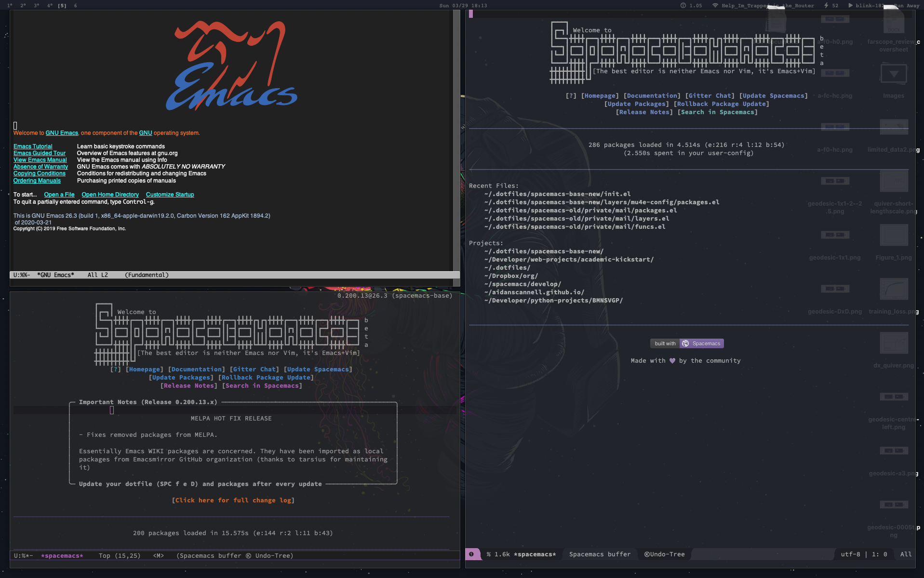Open the GNU Emacs link in the welcome line
Viewport: 924px width, 578px height.
click(x=62, y=133)
